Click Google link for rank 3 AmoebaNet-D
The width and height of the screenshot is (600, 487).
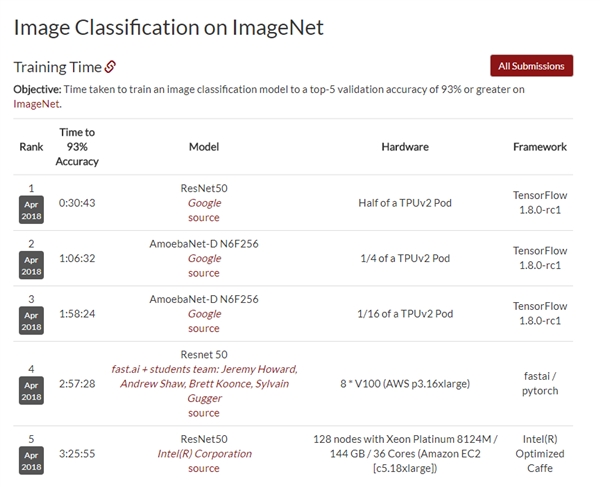tap(204, 314)
